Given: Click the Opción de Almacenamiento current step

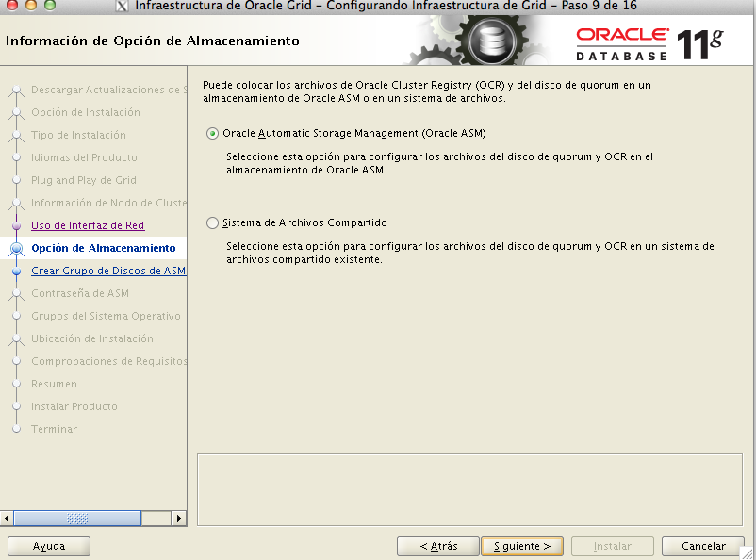Looking at the screenshot, I should click(103, 248).
